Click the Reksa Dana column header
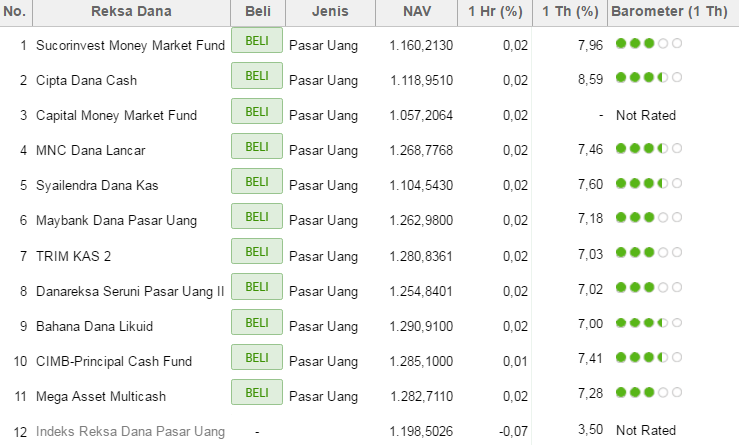The height and width of the screenshot is (445, 739). pos(131,12)
